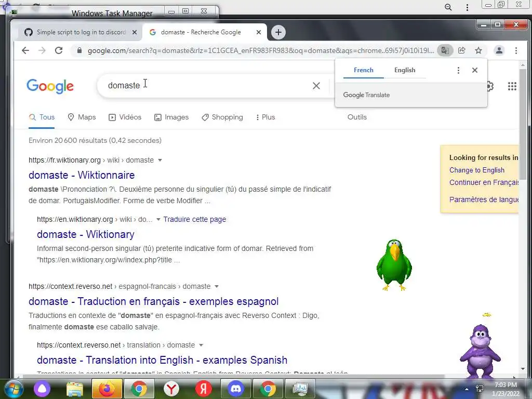Switch to the Images results tab
The image size is (532, 399).
click(x=171, y=117)
